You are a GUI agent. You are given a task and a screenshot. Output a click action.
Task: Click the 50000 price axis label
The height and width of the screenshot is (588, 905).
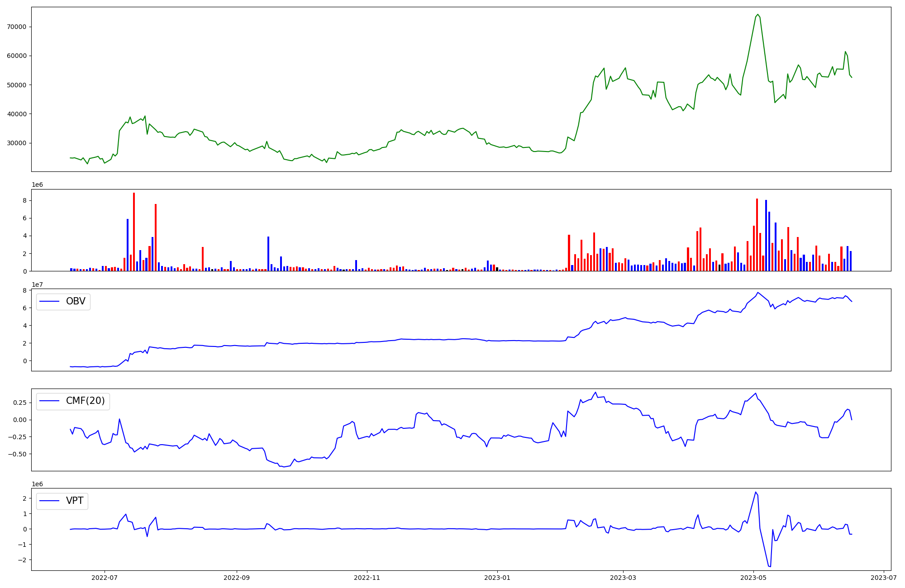pyautogui.click(x=17, y=85)
